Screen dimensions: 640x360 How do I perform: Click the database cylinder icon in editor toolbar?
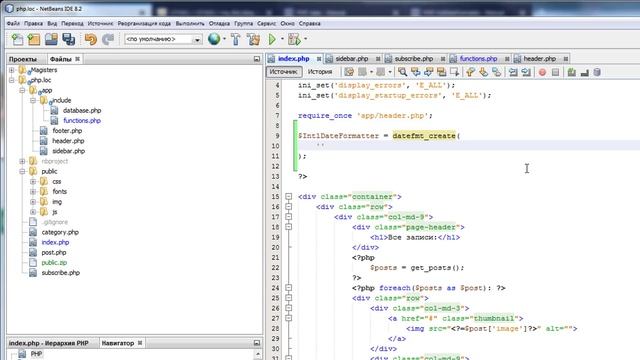point(597,72)
